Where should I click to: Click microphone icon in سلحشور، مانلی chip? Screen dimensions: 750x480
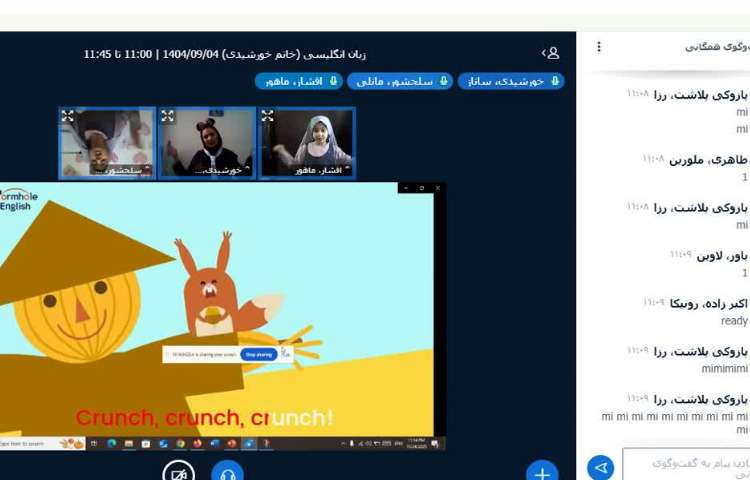[x=443, y=81]
